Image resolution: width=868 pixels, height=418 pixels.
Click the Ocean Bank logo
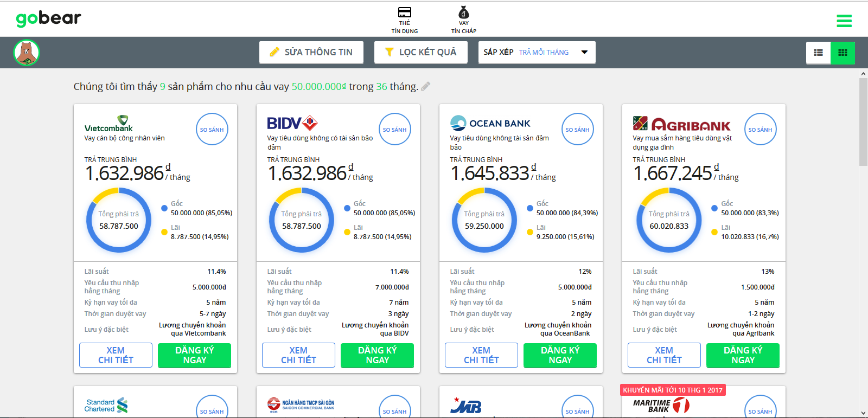pyautogui.click(x=490, y=124)
